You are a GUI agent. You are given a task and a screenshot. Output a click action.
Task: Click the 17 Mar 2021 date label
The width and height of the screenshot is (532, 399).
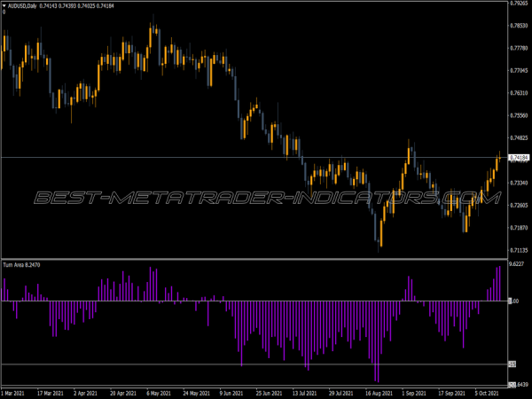click(50, 394)
